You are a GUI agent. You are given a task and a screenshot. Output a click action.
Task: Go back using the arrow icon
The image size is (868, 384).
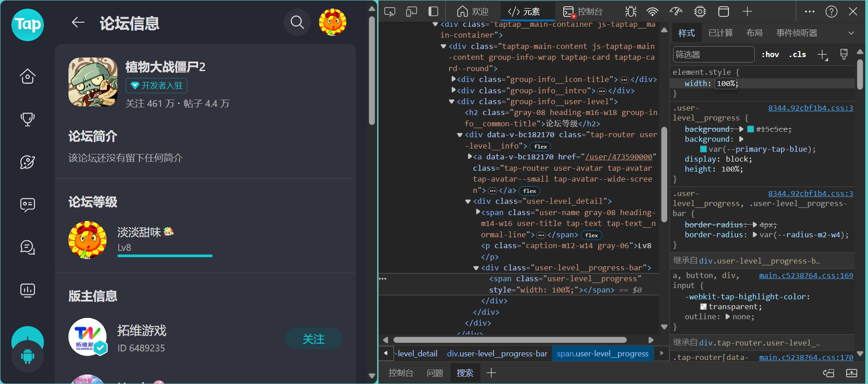(x=78, y=22)
